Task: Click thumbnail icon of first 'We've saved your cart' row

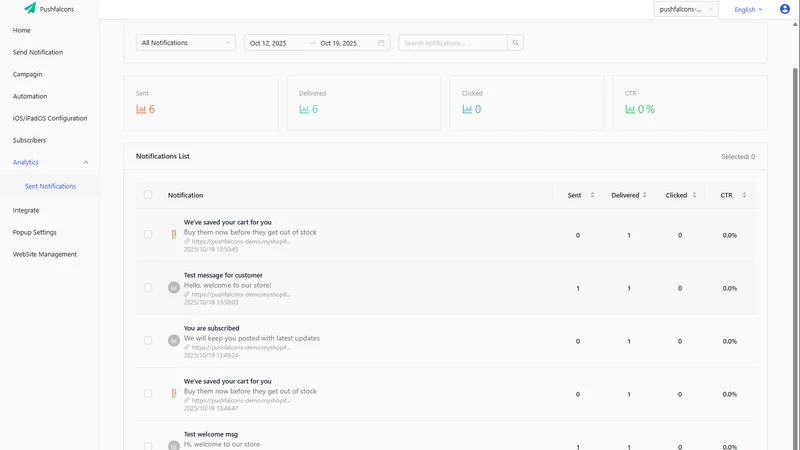Action: (174, 235)
